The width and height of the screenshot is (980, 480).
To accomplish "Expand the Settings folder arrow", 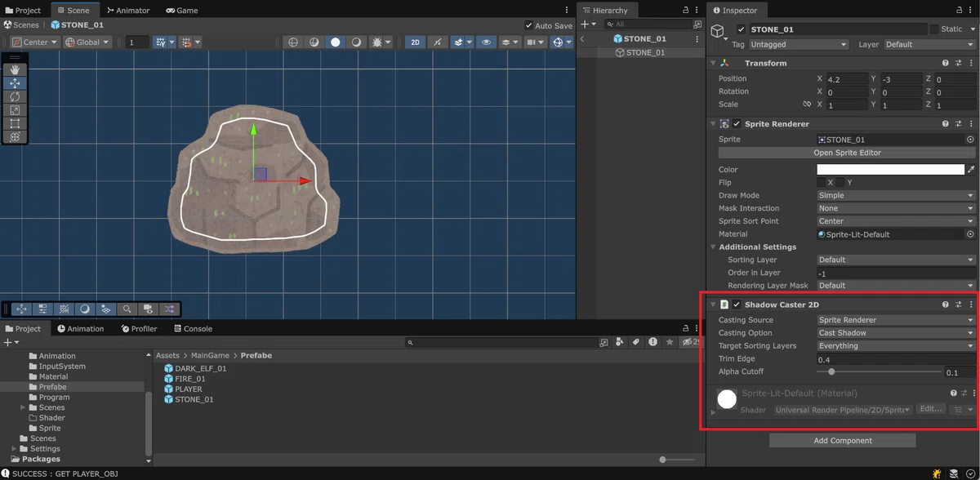I will [14, 448].
